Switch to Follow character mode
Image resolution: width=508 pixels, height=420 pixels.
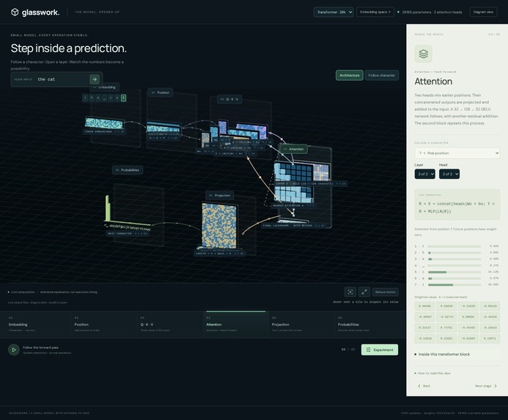tap(382, 75)
